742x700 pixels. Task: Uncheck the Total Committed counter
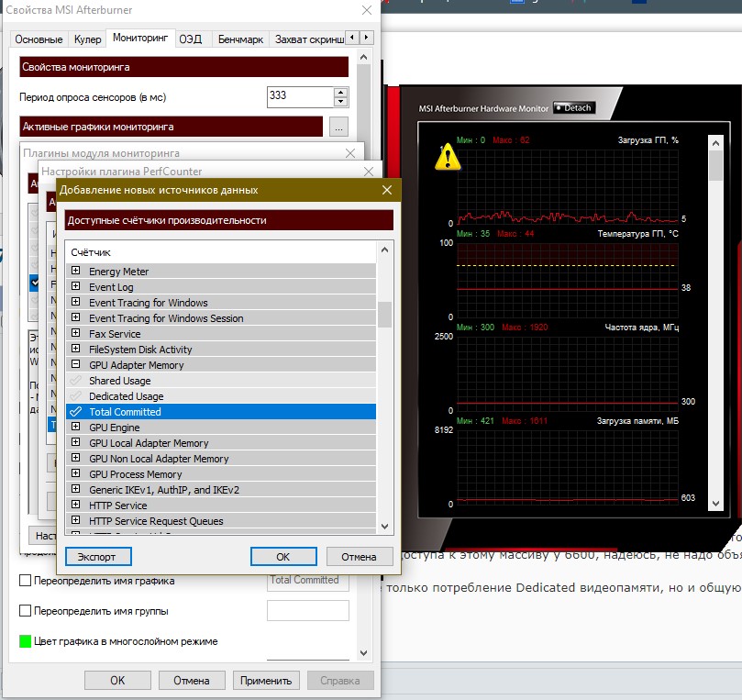(x=75, y=412)
